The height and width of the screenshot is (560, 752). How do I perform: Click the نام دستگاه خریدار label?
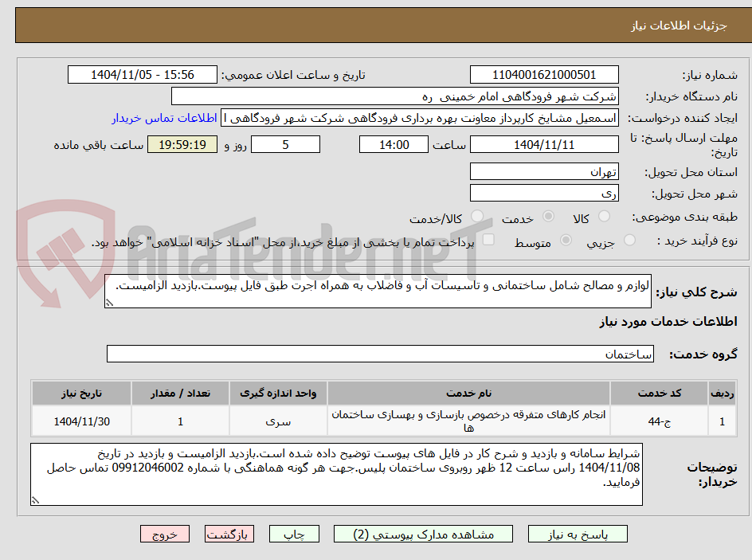click(x=691, y=97)
